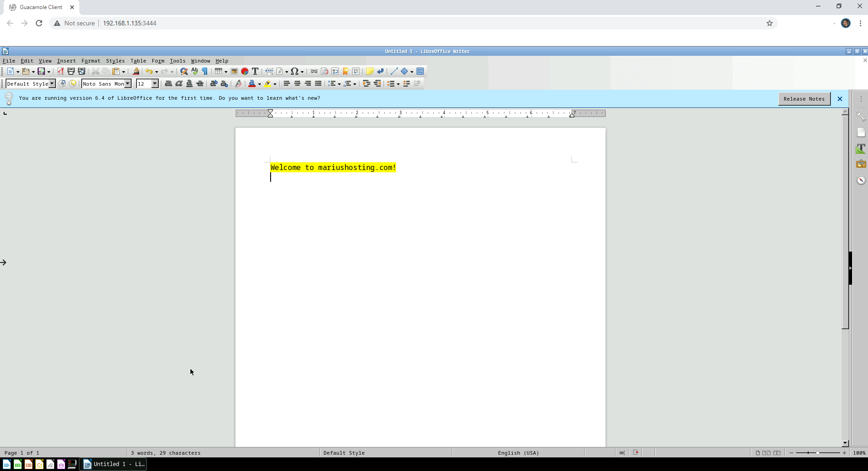This screenshot has width=868, height=471.
Task: Expand the Default Style paragraph style dropdown
Action: (x=52, y=83)
